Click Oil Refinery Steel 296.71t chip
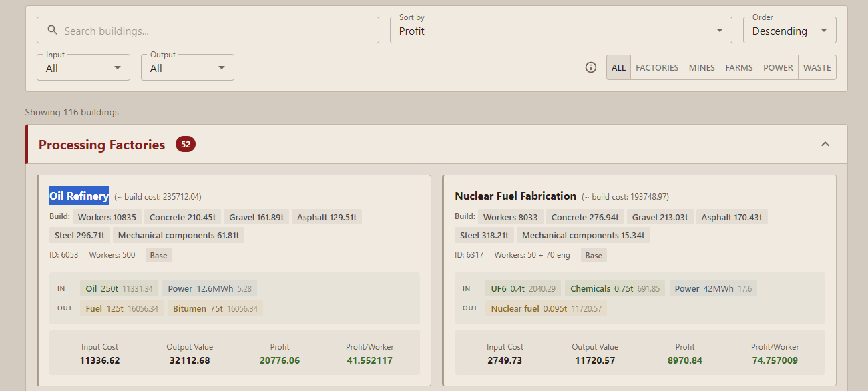This screenshot has height=391, width=868. click(80, 235)
